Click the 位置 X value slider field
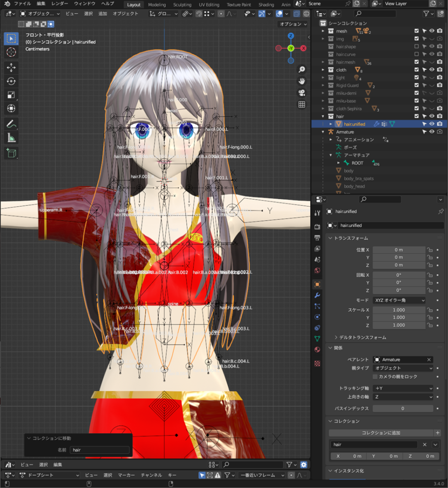This screenshot has height=488, width=448. (x=399, y=250)
